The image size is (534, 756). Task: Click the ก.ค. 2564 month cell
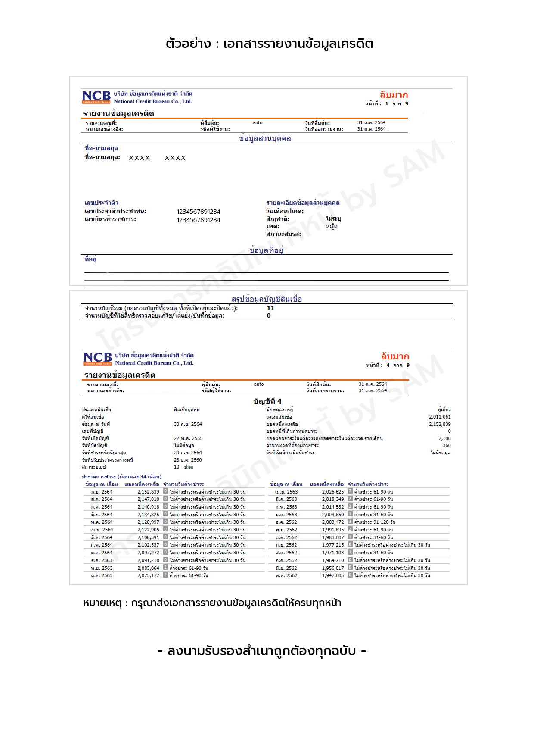point(102,507)
